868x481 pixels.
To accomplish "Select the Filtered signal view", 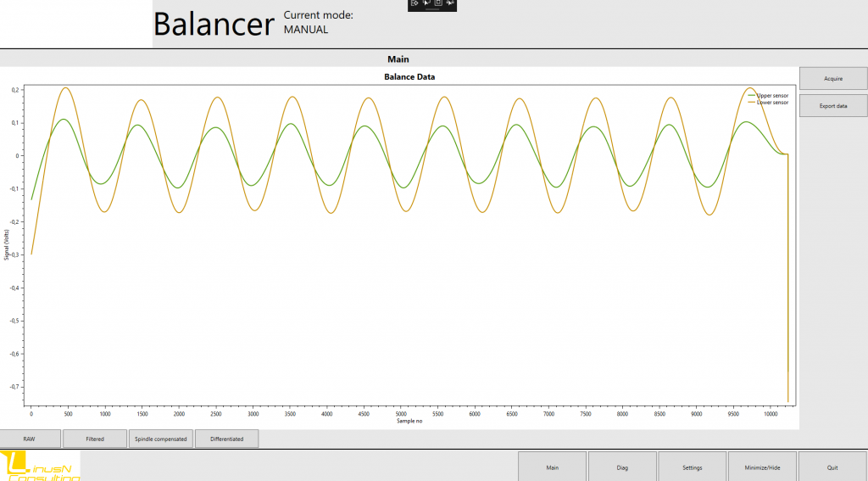I will 95,439.
